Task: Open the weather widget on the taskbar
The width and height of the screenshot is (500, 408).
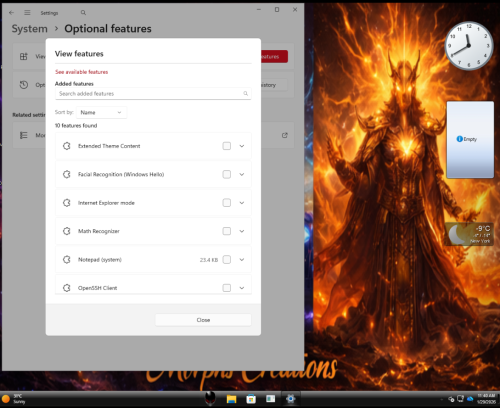Action: click(13, 399)
